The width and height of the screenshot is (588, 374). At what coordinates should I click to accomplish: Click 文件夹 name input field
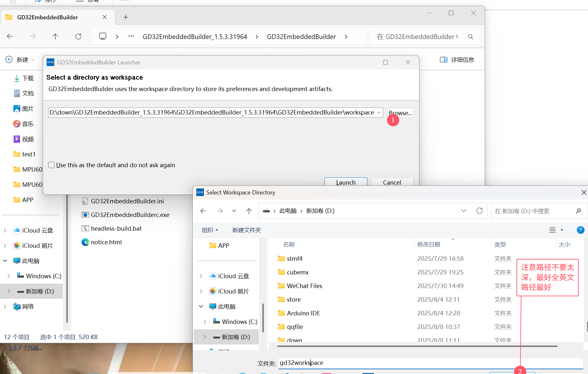[431, 363]
